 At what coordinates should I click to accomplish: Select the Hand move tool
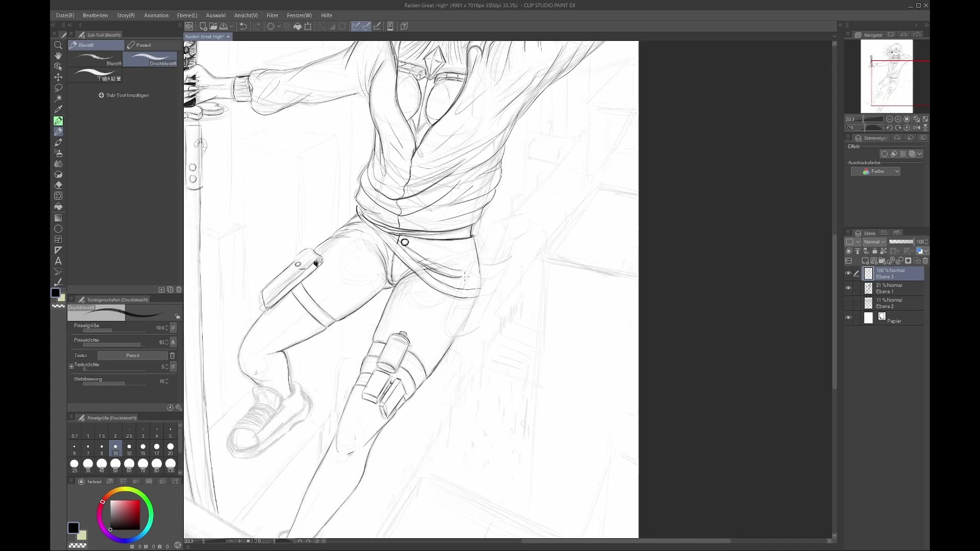coord(58,56)
